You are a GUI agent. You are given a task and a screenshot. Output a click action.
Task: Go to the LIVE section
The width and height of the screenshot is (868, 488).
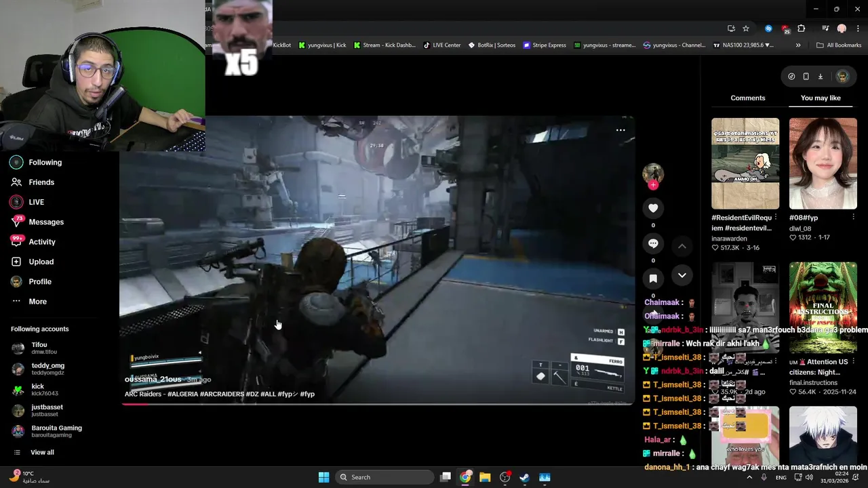click(27, 202)
